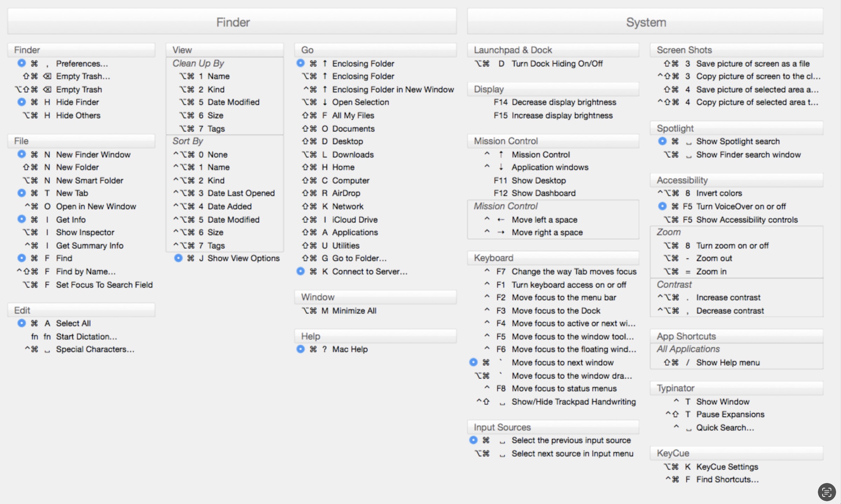This screenshot has width=841, height=504.
Task: Click the blue marker beside Show View Options
Action: (x=179, y=258)
